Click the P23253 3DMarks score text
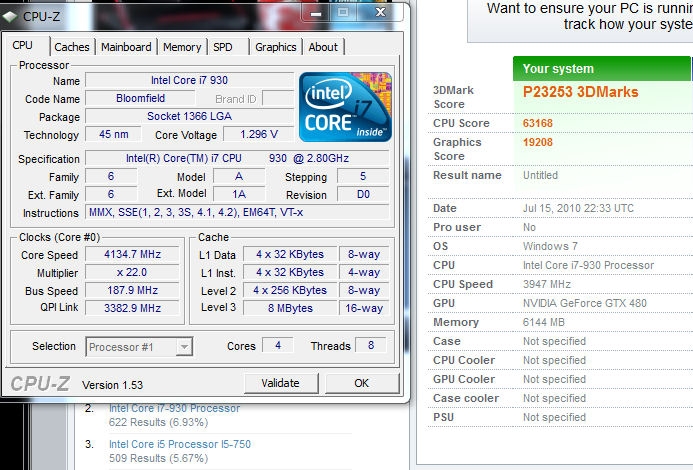The height and width of the screenshot is (470, 693). [580, 92]
